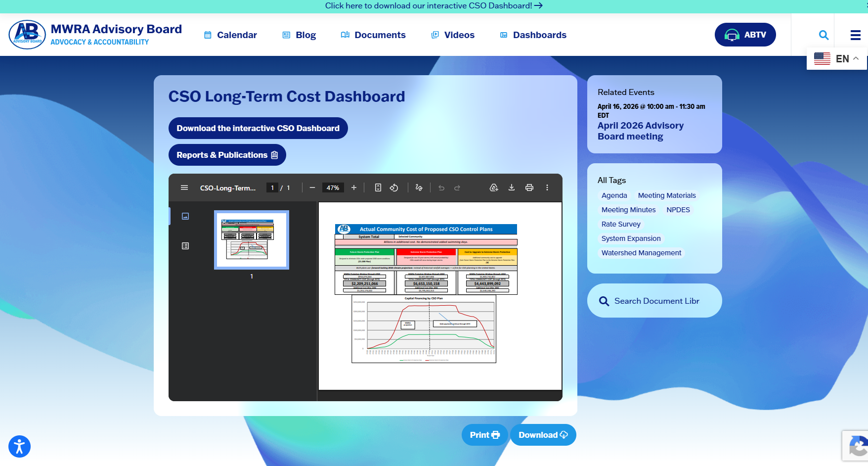Select the NPDES tag
The image size is (868, 466).
pos(678,210)
